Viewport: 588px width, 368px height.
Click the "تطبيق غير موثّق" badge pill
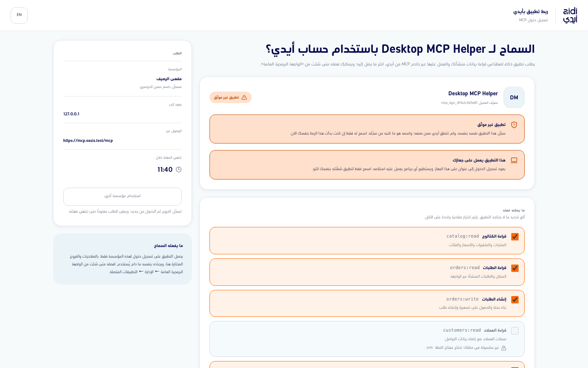tap(230, 97)
